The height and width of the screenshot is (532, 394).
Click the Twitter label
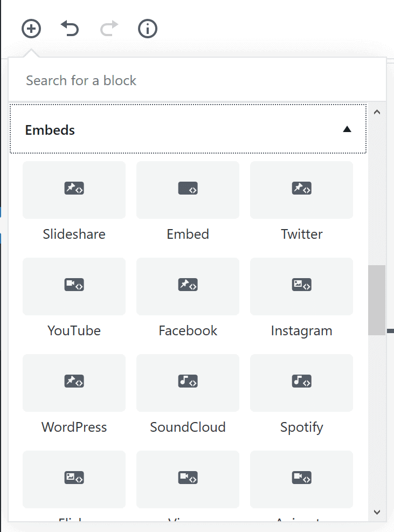[301, 234]
